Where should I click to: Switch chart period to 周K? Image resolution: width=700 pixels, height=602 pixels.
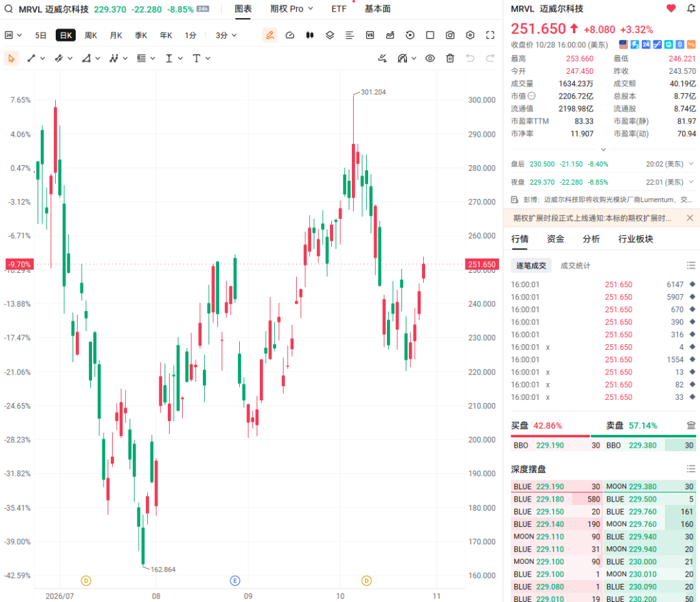(91, 35)
